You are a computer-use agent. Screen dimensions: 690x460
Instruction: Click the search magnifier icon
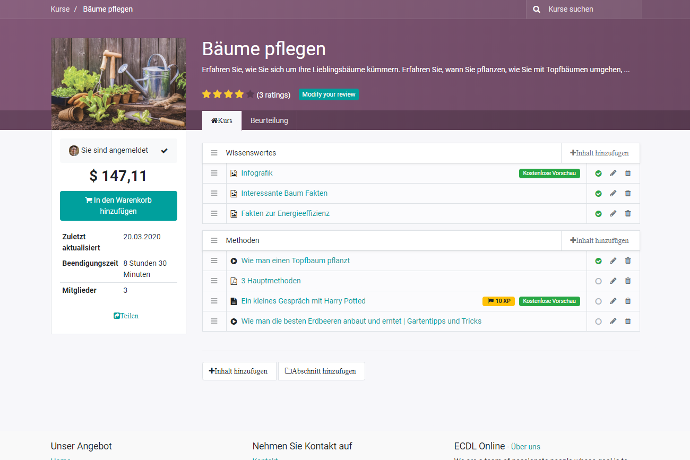[x=536, y=9]
